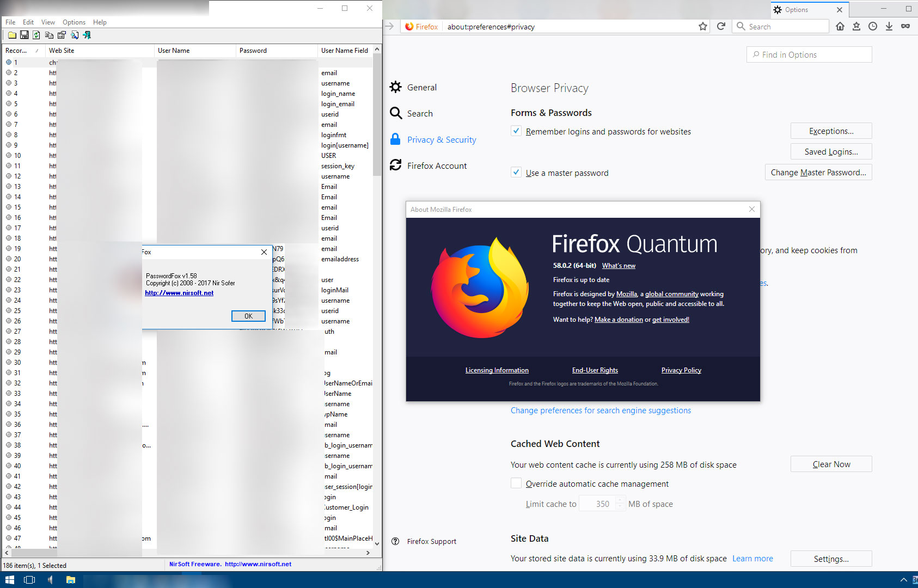Open Site Data Settings... button
The width and height of the screenshot is (918, 588).
pos(831,559)
